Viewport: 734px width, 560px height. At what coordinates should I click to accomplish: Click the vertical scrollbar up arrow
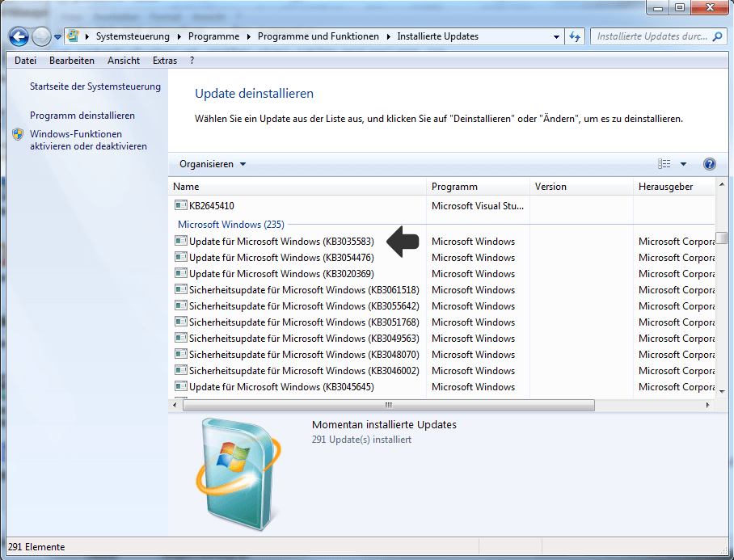721,185
